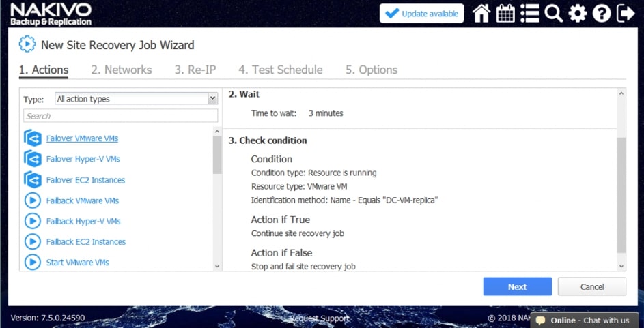The image size is (644, 328).
Task: Open the Home dashboard icon
Action: pyautogui.click(x=481, y=14)
